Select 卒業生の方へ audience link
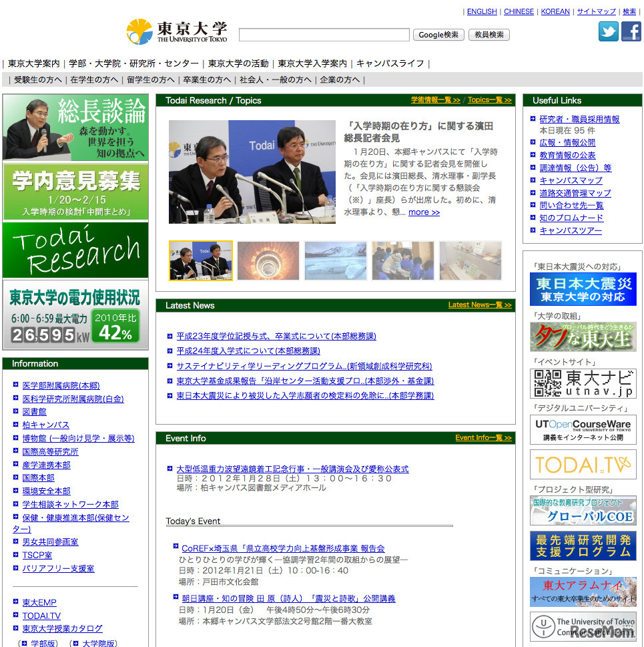The height and width of the screenshot is (647, 644). click(207, 80)
